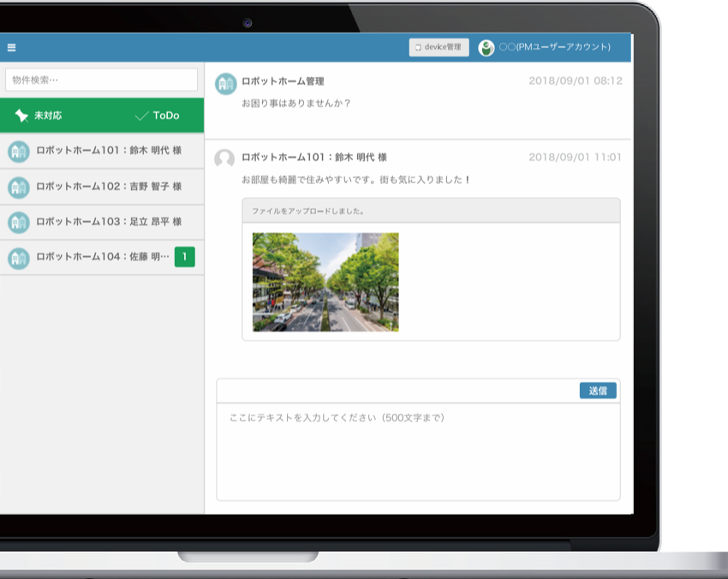Image resolution: width=728 pixels, height=579 pixels.
Task: Click the 送信 send button
Action: click(x=598, y=391)
